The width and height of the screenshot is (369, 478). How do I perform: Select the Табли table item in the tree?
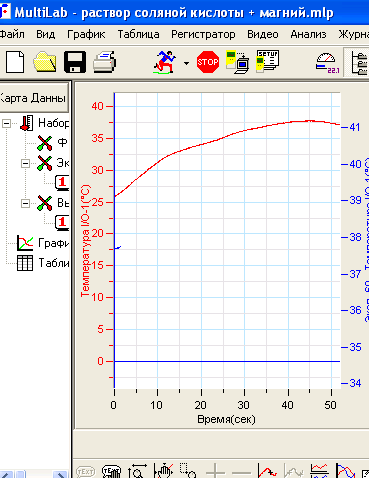(54, 263)
